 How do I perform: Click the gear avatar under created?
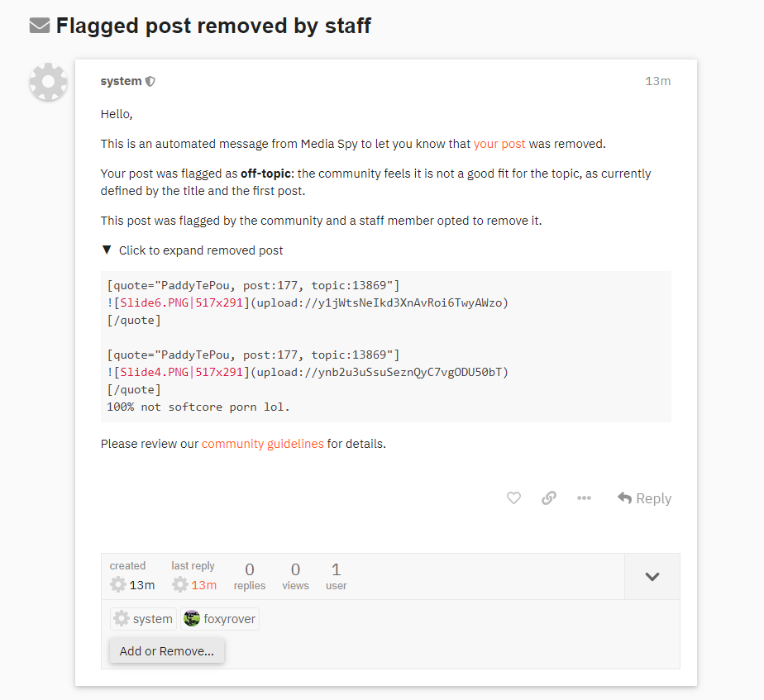118,585
